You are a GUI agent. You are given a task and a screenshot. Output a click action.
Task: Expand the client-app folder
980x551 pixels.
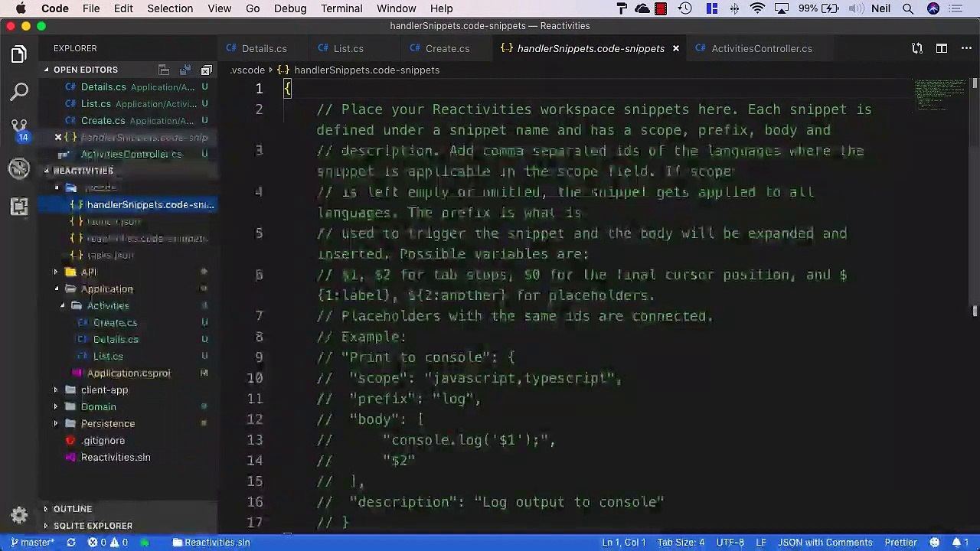click(x=105, y=390)
